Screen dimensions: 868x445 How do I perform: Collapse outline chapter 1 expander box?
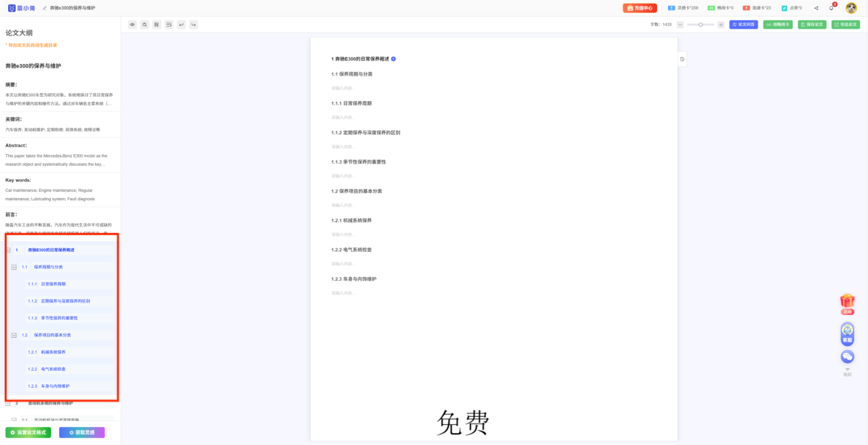click(x=8, y=250)
